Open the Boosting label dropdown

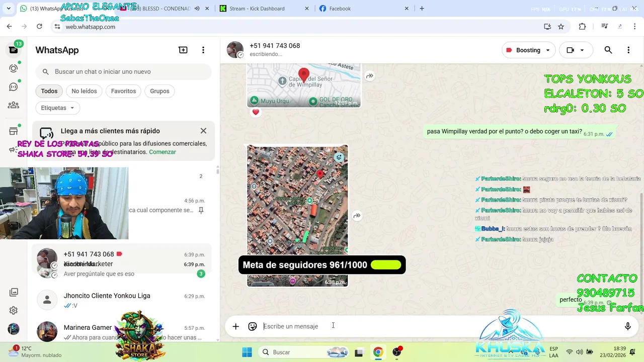coord(528,50)
